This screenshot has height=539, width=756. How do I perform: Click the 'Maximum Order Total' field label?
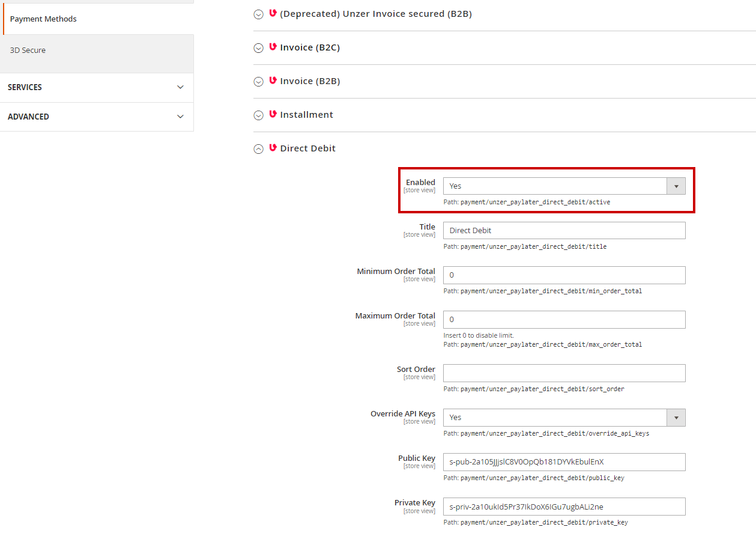[395, 316]
